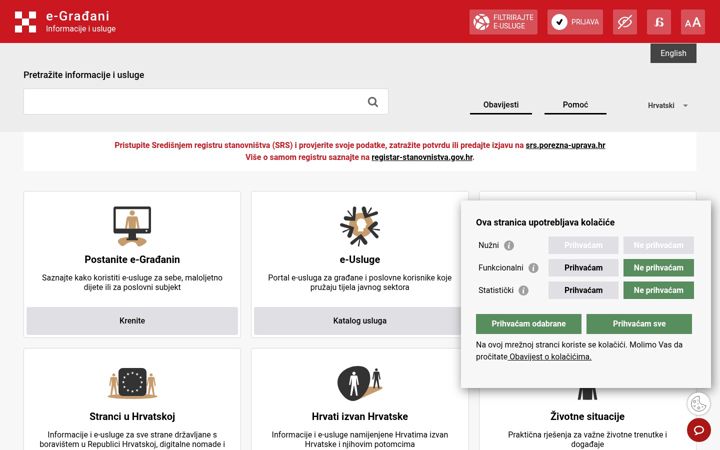The width and height of the screenshot is (720, 450).
Task: Expand the Hrvatski language dropdown
Action: click(667, 106)
